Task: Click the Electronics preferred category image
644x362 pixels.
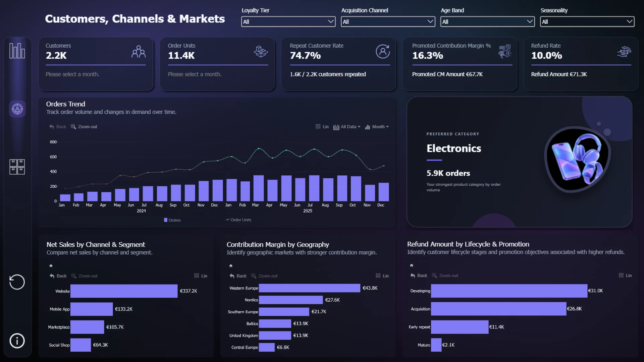Action: [x=578, y=159]
